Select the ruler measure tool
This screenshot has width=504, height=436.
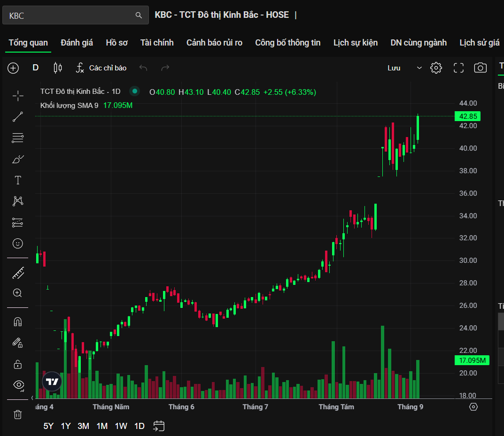(x=18, y=273)
